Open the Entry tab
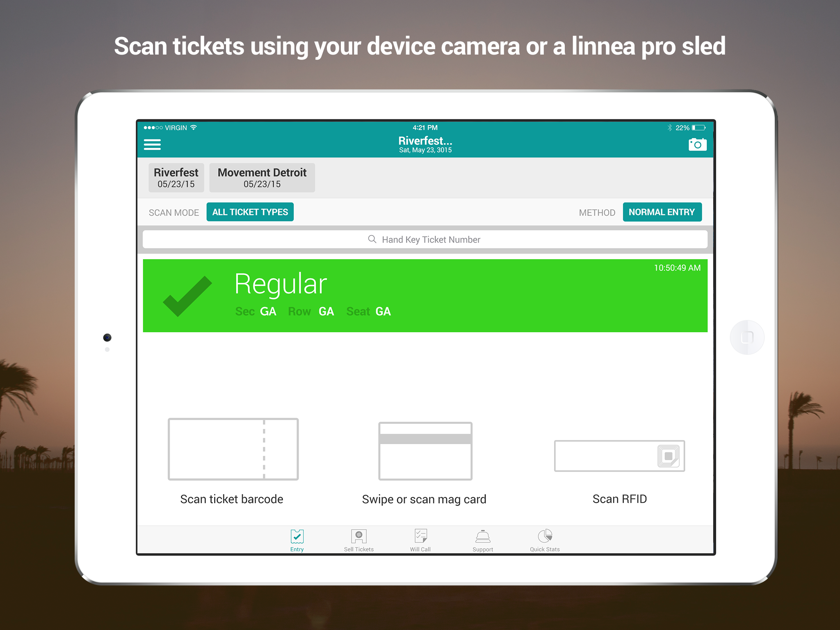The height and width of the screenshot is (630, 840). coord(297,541)
